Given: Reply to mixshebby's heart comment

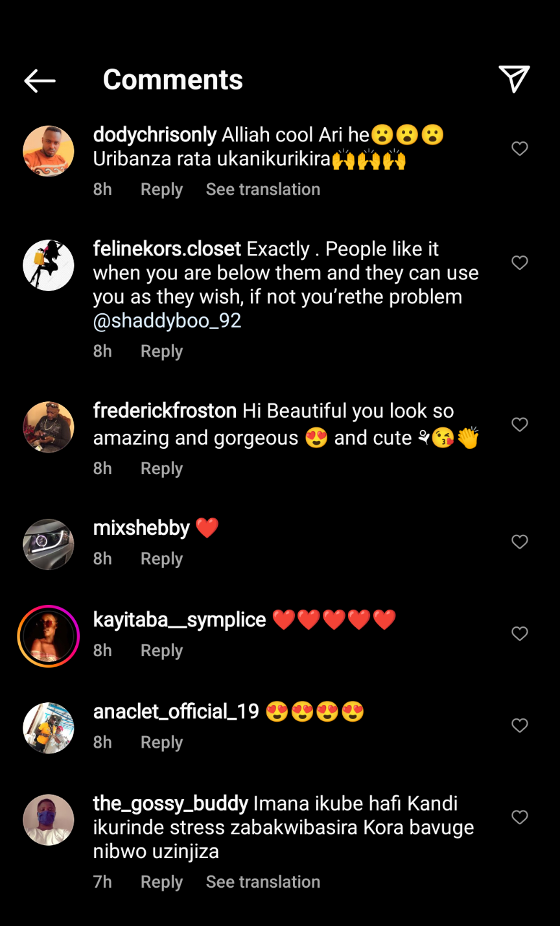Looking at the screenshot, I should [x=161, y=559].
